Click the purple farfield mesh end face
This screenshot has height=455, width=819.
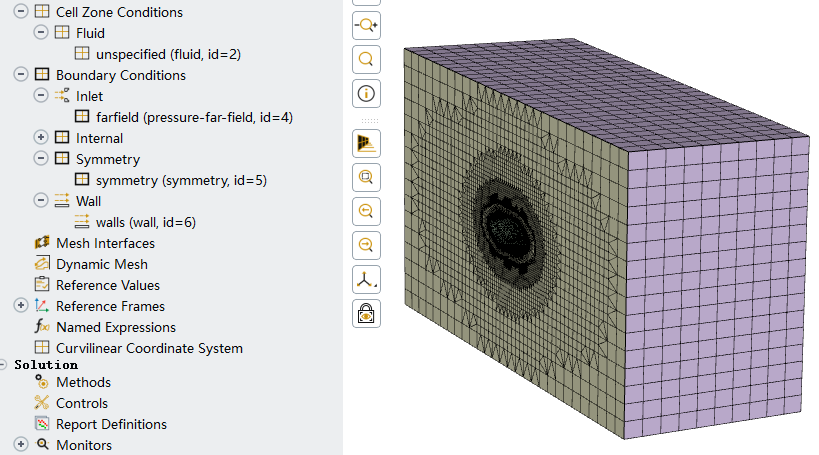[716, 287]
